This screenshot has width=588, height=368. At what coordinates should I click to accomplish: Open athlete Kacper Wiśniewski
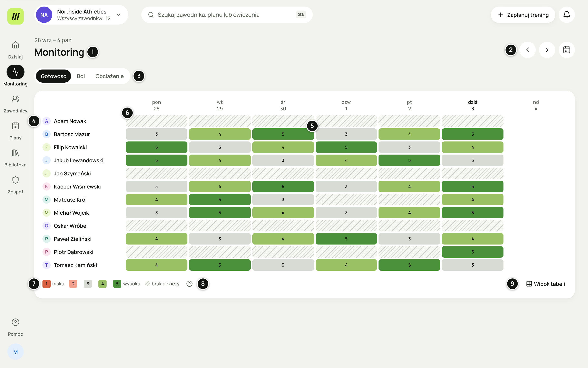77,186
